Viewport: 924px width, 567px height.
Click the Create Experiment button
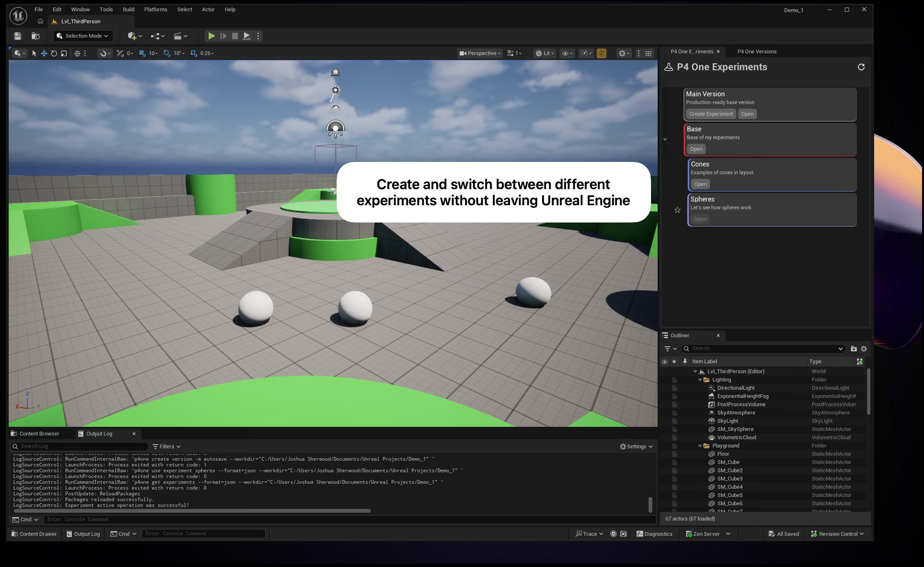[x=711, y=114]
